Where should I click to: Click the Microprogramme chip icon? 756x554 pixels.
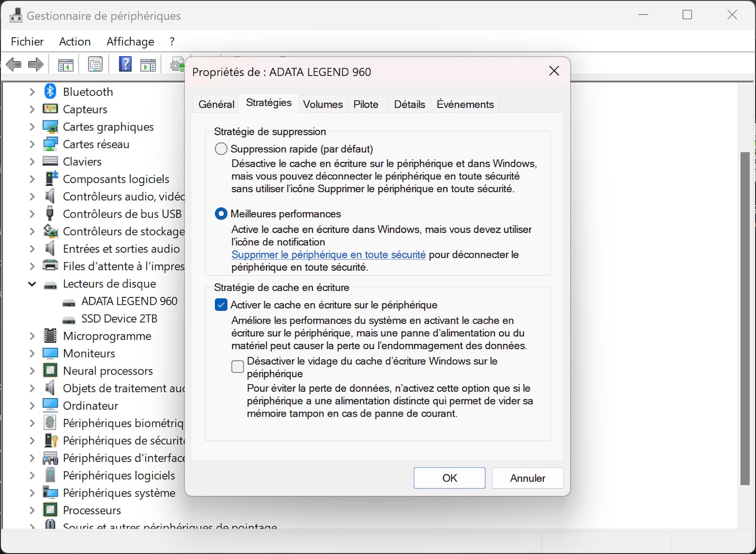(50, 336)
